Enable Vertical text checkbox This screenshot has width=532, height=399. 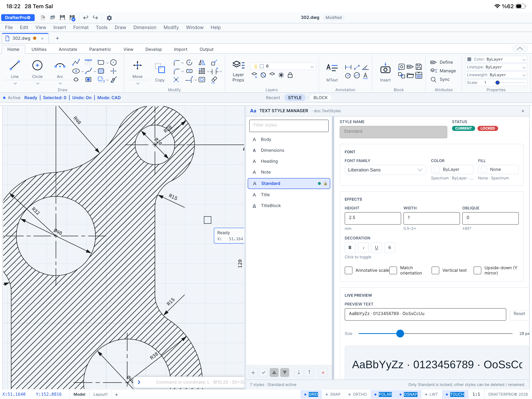tap(435, 270)
